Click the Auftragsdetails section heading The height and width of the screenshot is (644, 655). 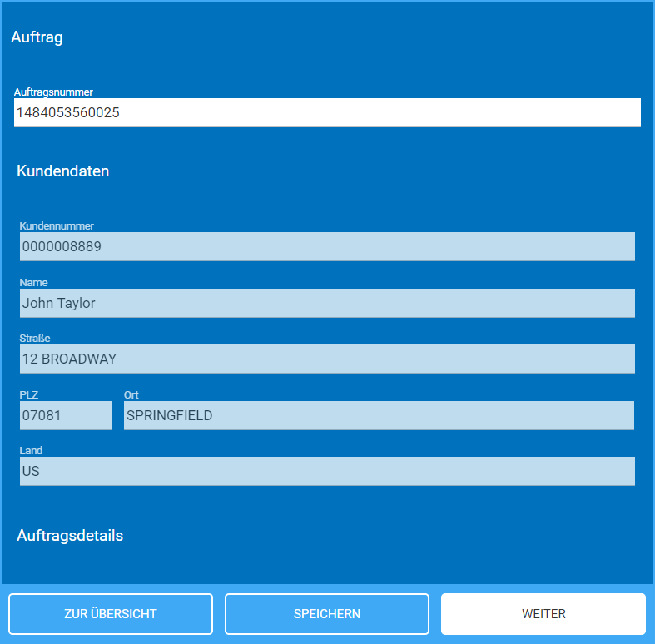70,536
